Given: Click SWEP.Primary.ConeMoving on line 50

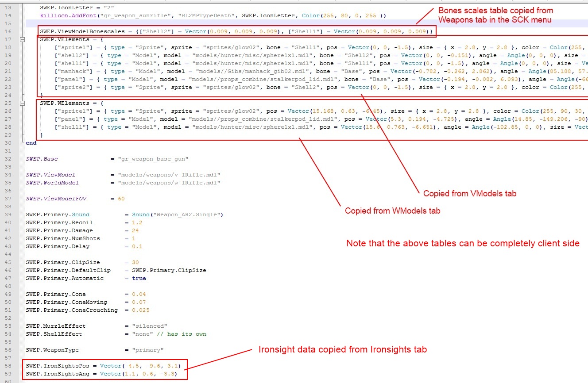Looking at the screenshot, I should click(66, 303).
